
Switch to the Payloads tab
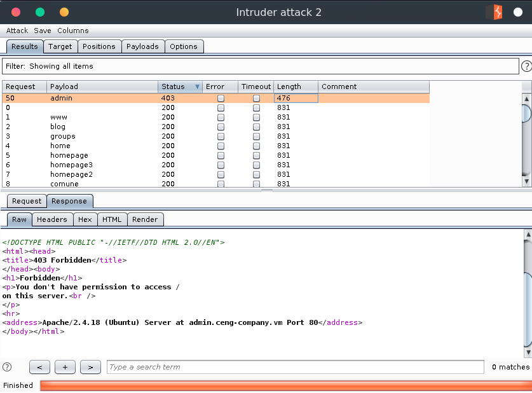point(142,46)
